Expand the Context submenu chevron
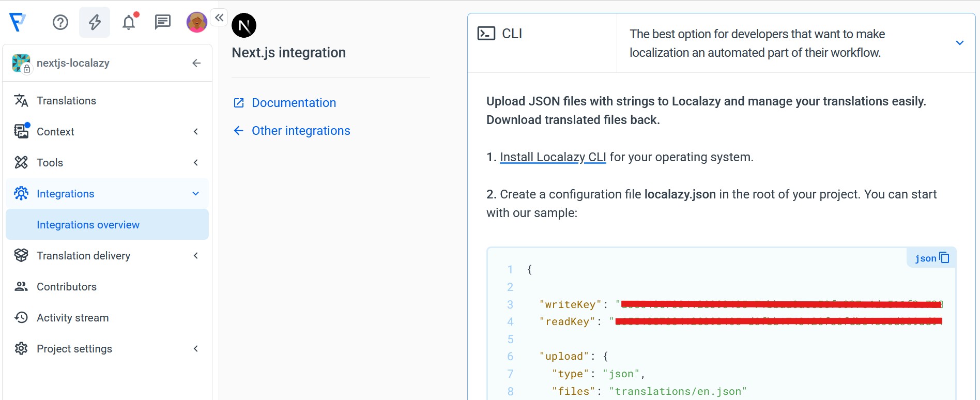 196,131
